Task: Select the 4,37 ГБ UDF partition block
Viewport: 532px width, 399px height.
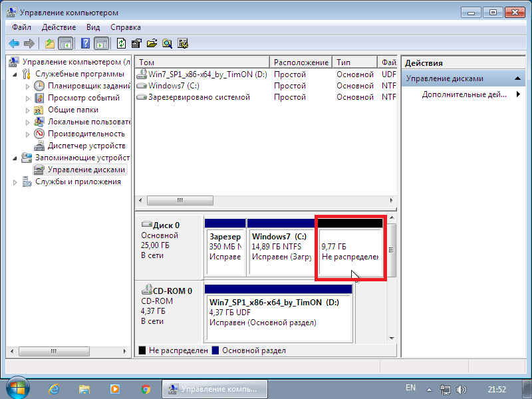Action: (x=279, y=313)
